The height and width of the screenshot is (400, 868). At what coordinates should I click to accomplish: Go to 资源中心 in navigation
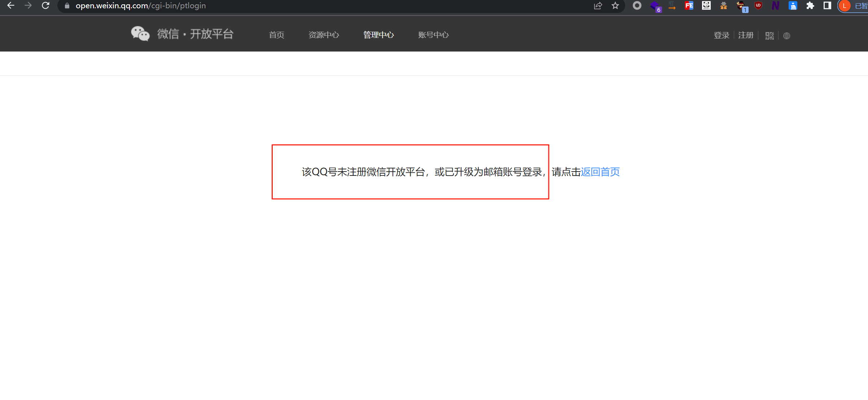click(x=324, y=35)
